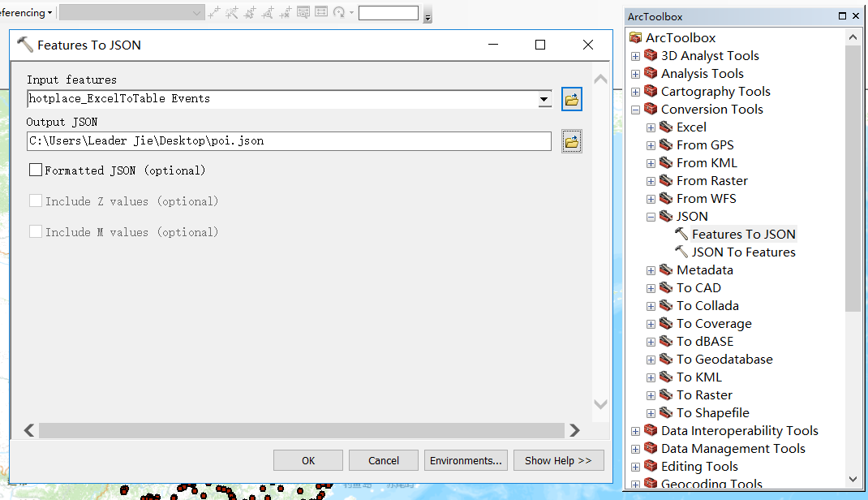Click dialog horizontal scroll right arrow
This screenshot has height=500, width=868.
(x=574, y=430)
